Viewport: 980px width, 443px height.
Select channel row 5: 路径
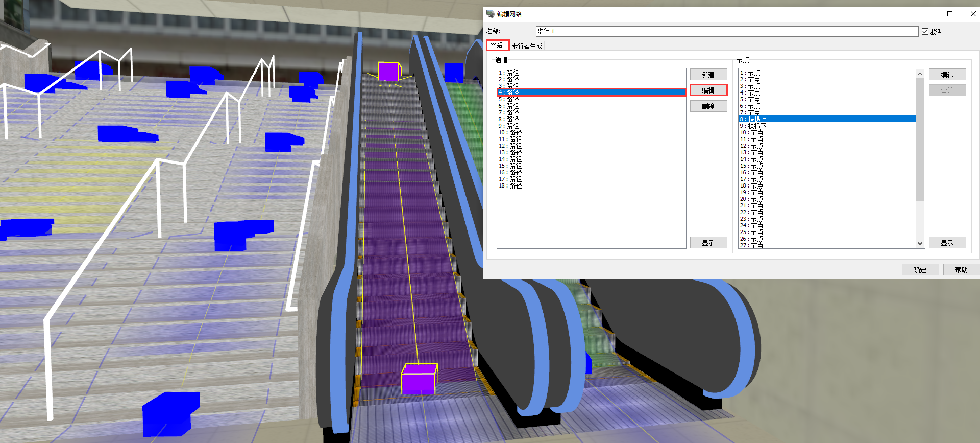pyautogui.click(x=591, y=99)
